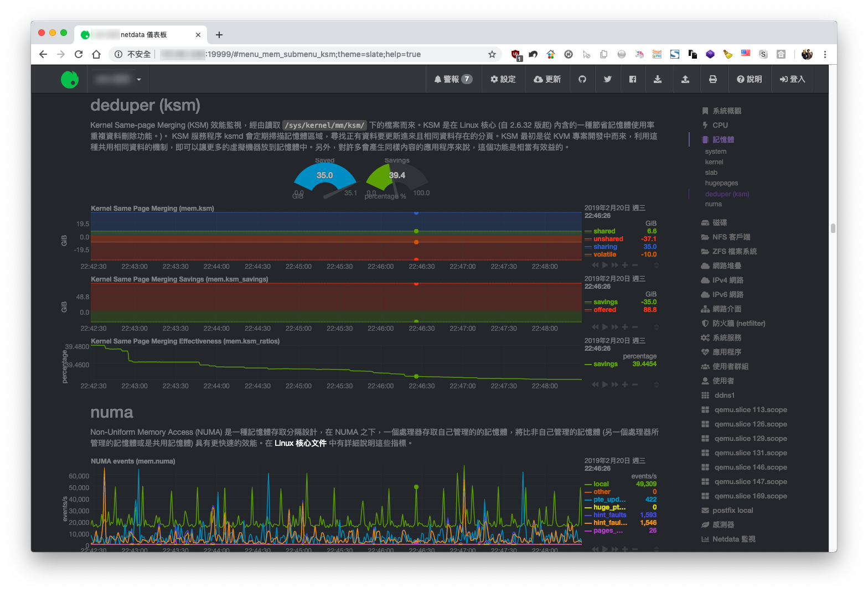
Task: Go to 防火牆 (netfilter) sidebar section
Action: 733,323
